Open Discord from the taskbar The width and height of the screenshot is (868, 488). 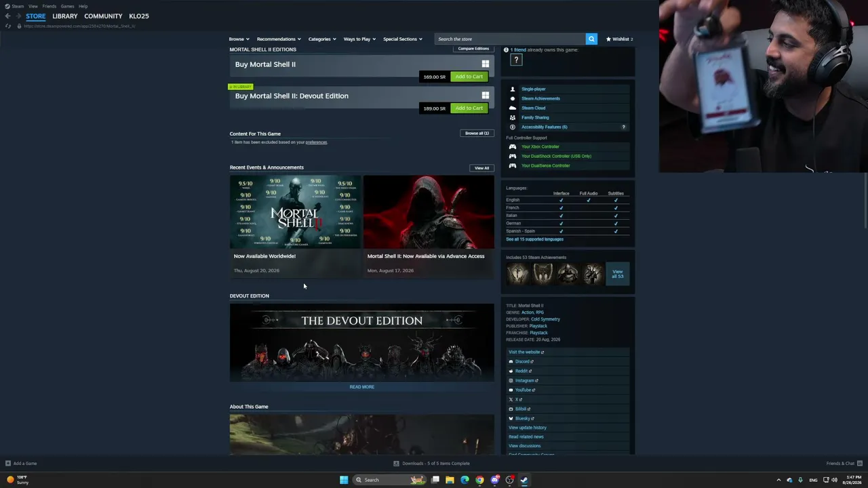(x=495, y=480)
